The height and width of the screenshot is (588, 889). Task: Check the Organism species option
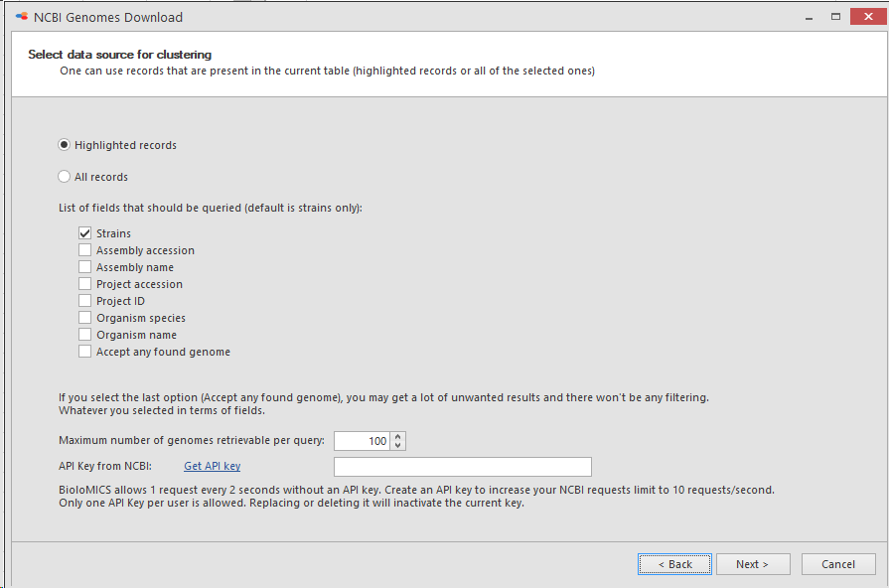point(85,318)
